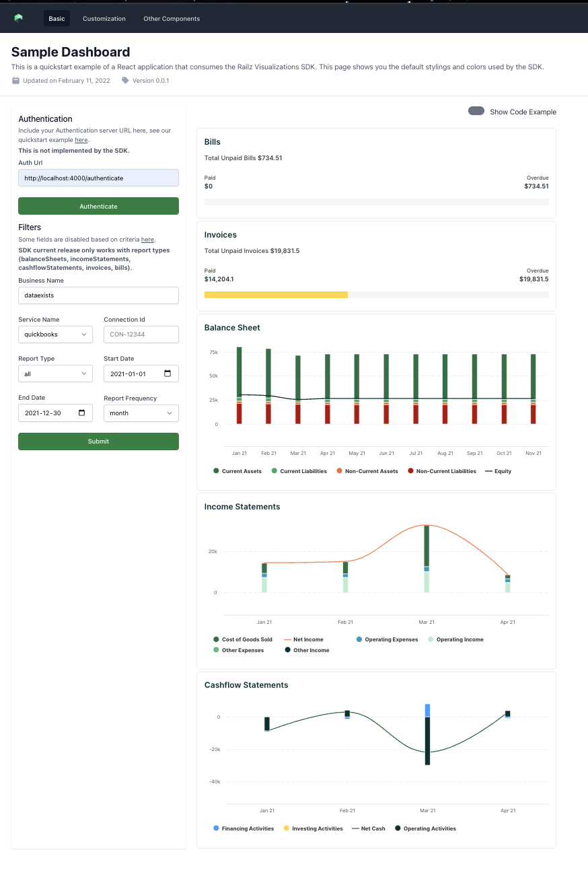Click the calendar icon beside Updated on February 11
Viewport: 588px width, 887px height.
[16, 81]
